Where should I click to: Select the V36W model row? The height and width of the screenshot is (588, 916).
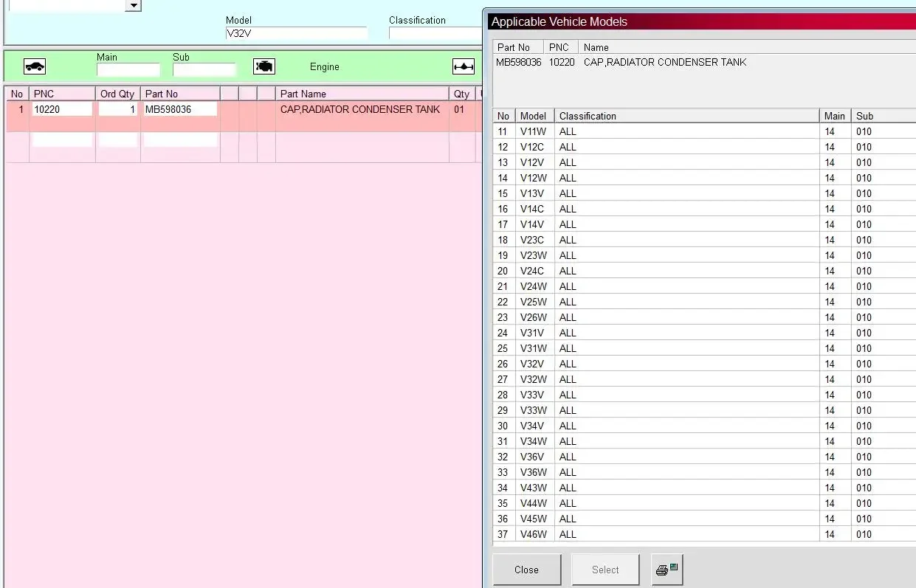click(x=704, y=472)
